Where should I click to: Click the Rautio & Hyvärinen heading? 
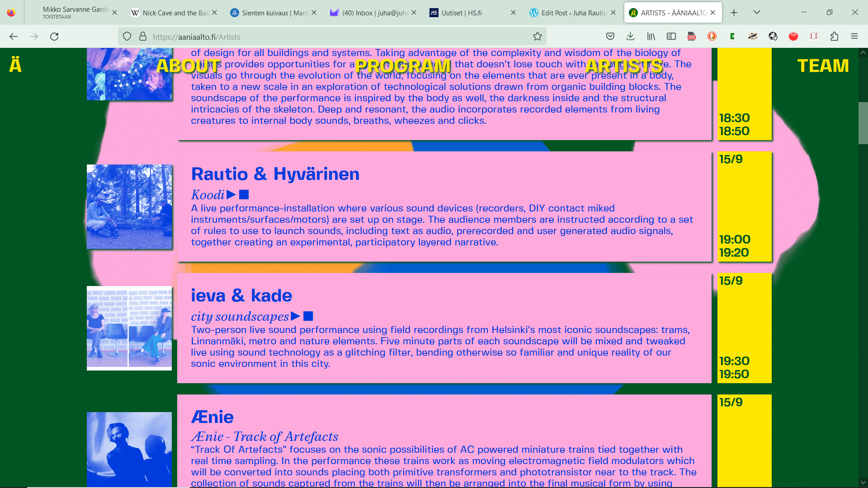(x=275, y=174)
